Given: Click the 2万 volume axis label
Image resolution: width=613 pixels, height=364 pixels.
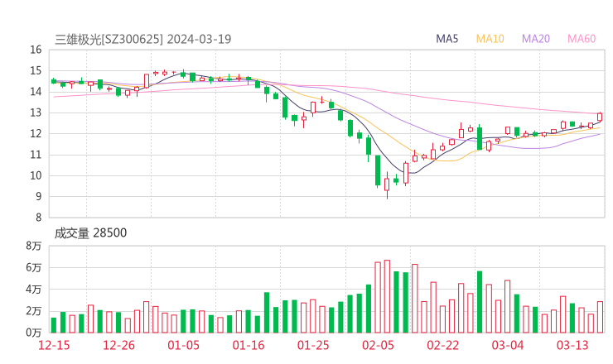Looking at the screenshot, I should pos(34,311).
